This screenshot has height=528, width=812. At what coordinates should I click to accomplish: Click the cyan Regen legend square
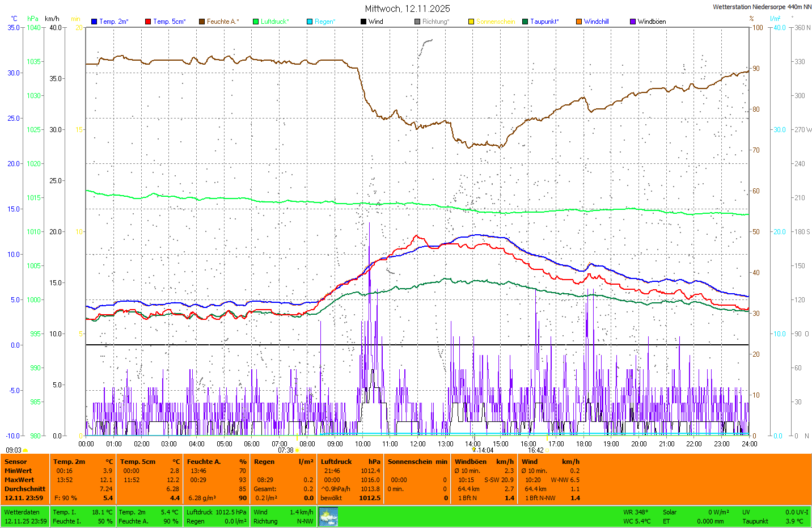click(310, 22)
